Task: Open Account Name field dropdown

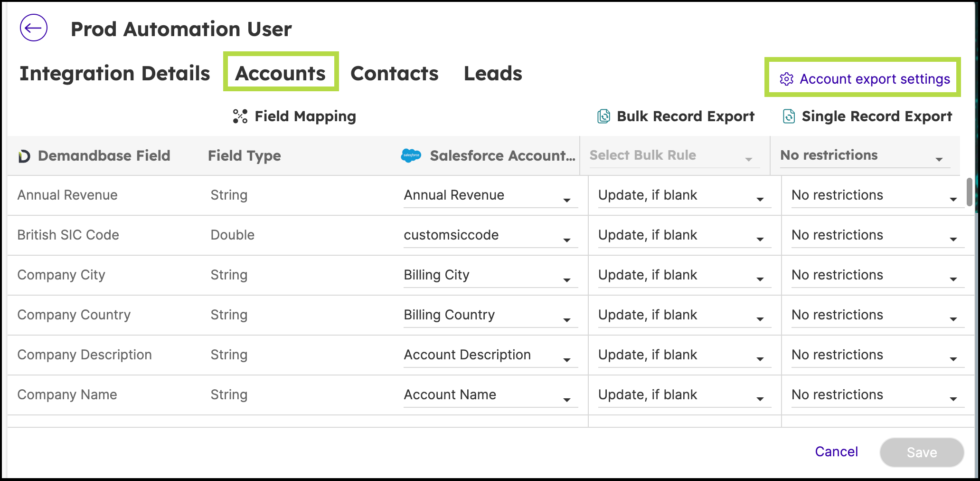Action: (490, 395)
